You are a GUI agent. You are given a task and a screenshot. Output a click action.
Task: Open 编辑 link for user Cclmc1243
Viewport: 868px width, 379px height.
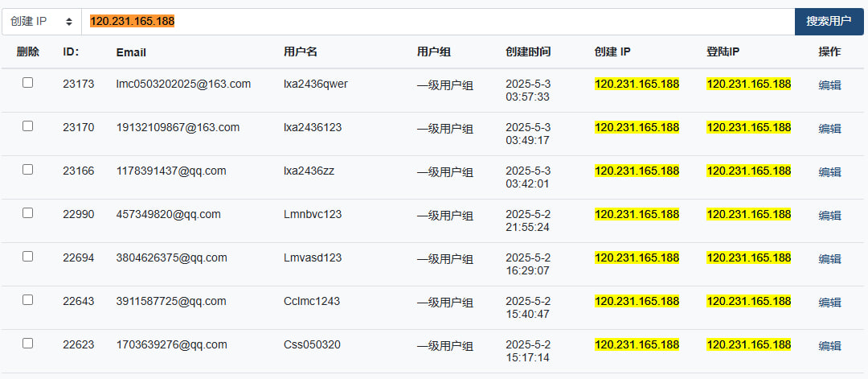point(829,303)
